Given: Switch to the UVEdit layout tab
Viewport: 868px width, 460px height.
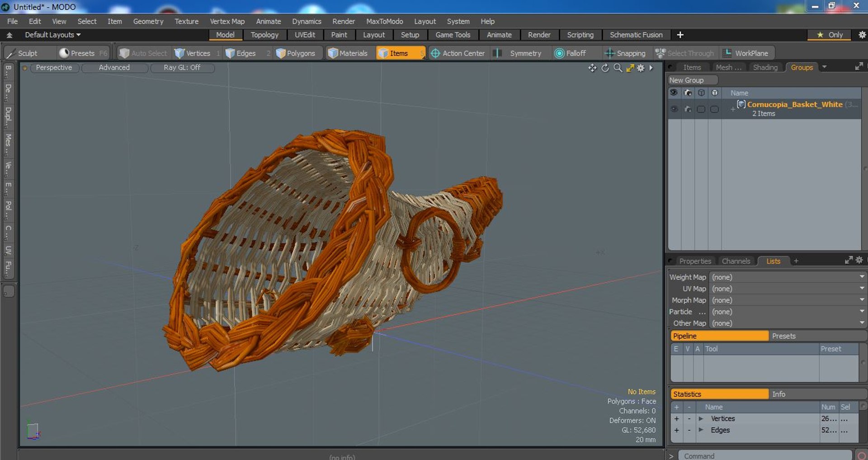Looking at the screenshot, I should tap(305, 35).
